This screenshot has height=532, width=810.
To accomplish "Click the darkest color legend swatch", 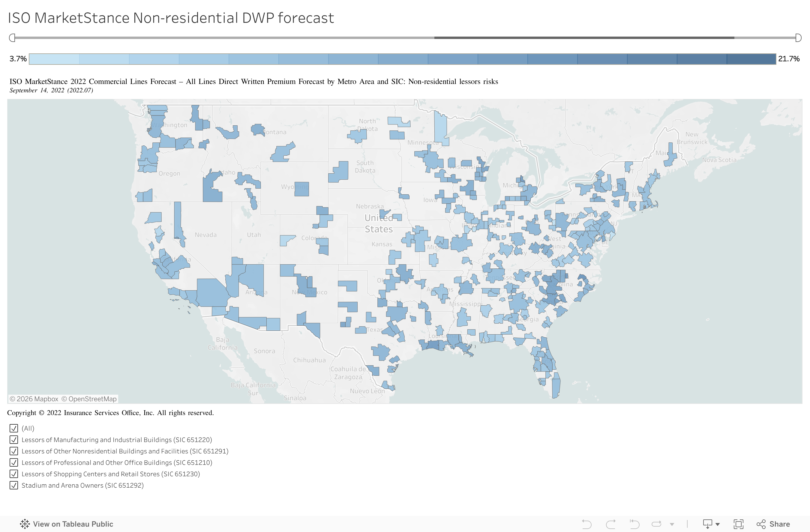I will coord(751,59).
